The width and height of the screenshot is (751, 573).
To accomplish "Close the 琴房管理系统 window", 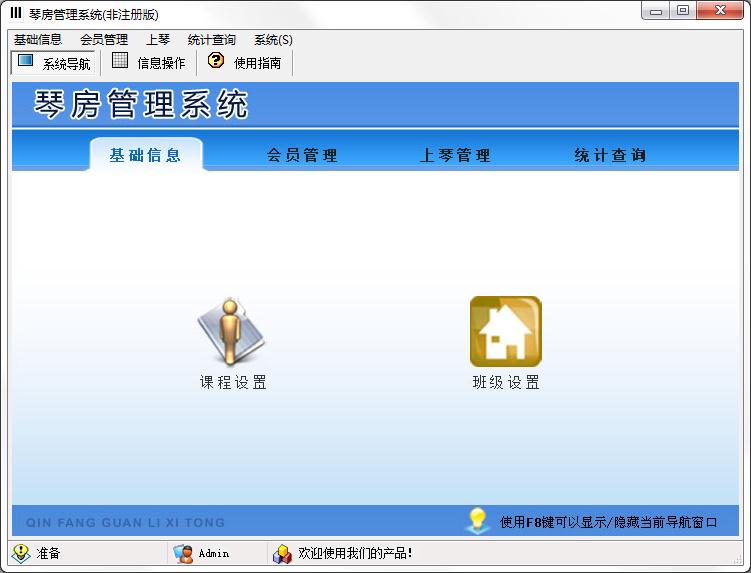I will pos(720,11).
